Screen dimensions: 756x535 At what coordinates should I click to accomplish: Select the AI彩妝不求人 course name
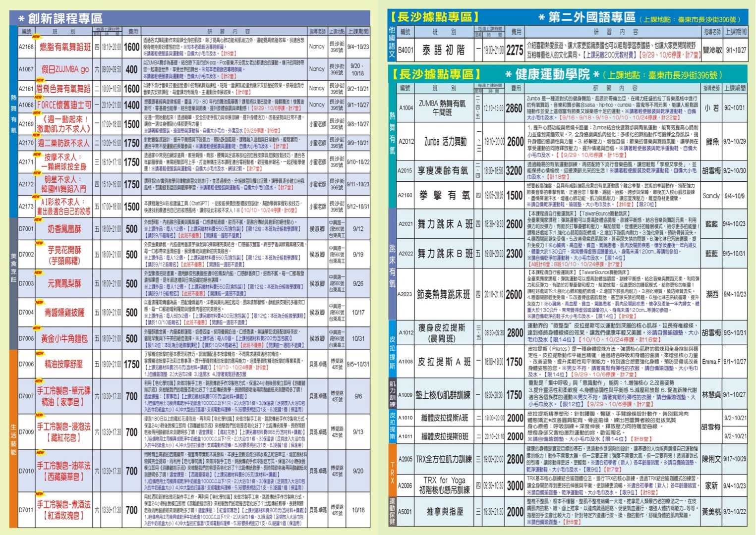[63, 206]
